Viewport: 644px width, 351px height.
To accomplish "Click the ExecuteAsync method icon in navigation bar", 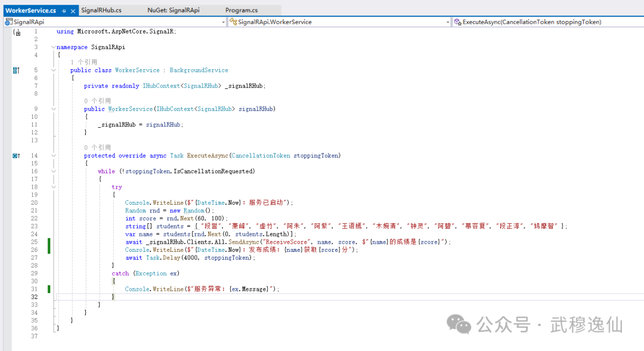I will [457, 22].
